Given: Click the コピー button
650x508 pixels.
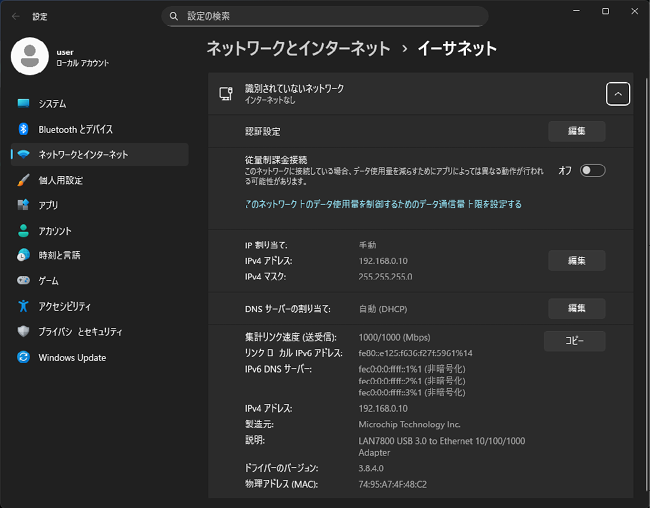Looking at the screenshot, I should (x=575, y=341).
